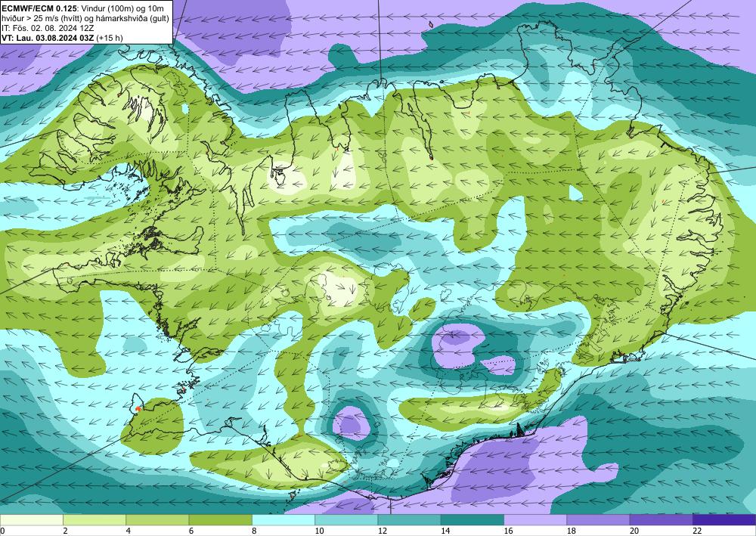Click the "2" legend scale label

[65, 531]
